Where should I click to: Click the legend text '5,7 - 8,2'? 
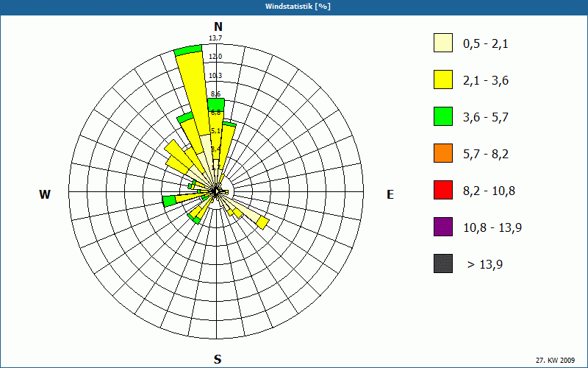486,155
